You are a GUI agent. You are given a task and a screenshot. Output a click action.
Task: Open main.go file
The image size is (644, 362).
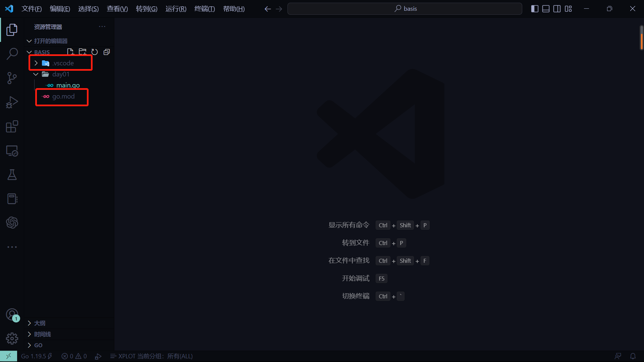pyautogui.click(x=69, y=85)
